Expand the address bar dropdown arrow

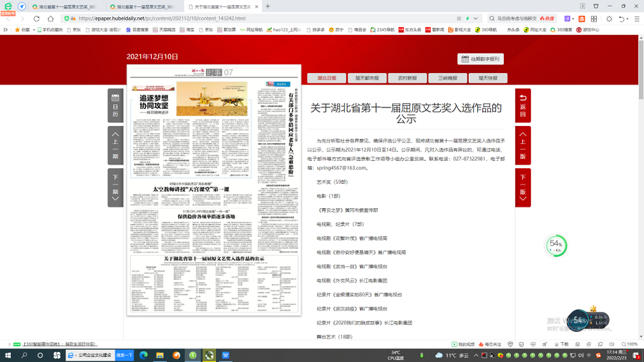coord(476,19)
